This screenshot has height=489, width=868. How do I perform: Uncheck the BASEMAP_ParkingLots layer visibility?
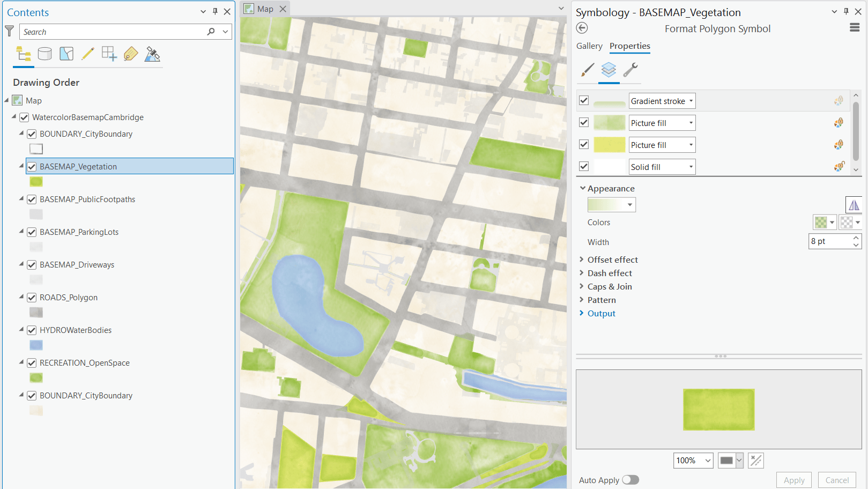click(32, 232)
